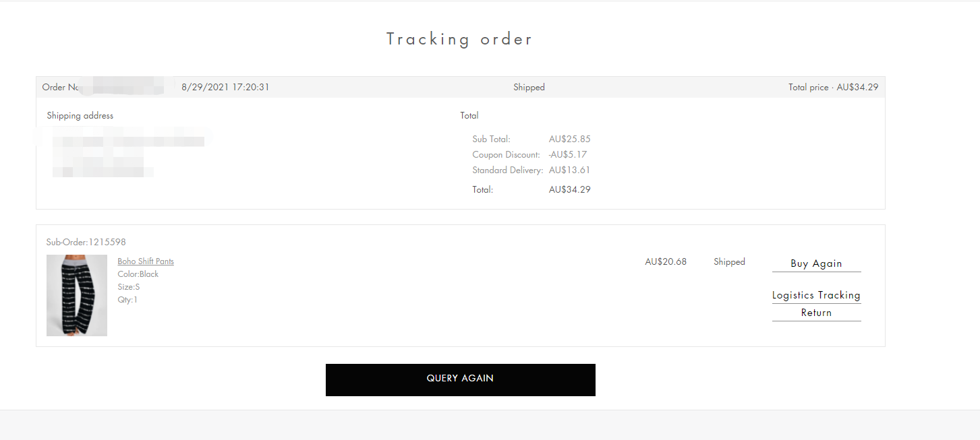Click the Standard Delivery cost AU$13.61
This screenshot has width=980, height=440.
pos(570,170)
